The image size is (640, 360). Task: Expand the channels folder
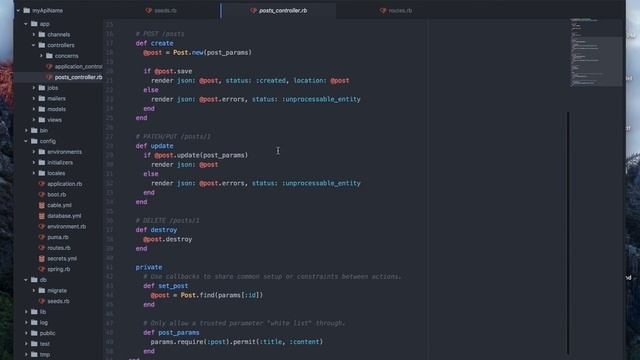click(x=34, y=35)
